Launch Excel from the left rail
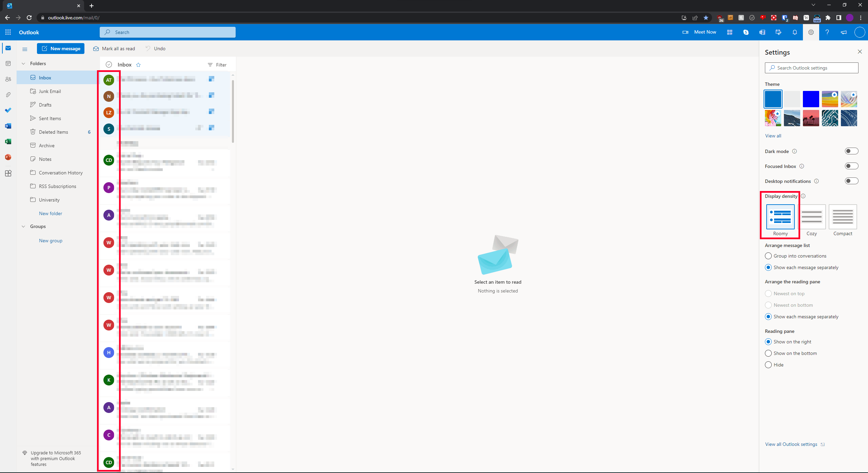 (x=8, y=141)
